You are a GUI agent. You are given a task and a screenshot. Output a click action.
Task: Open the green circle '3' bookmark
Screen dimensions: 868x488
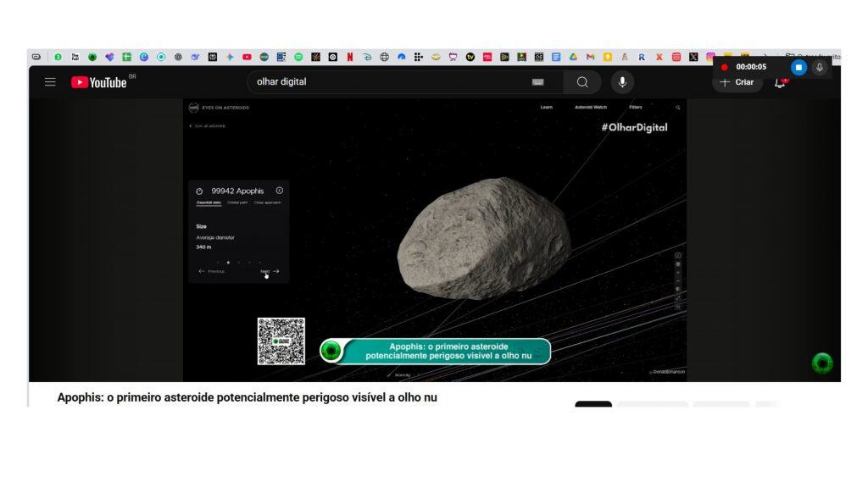click(58, 57)
